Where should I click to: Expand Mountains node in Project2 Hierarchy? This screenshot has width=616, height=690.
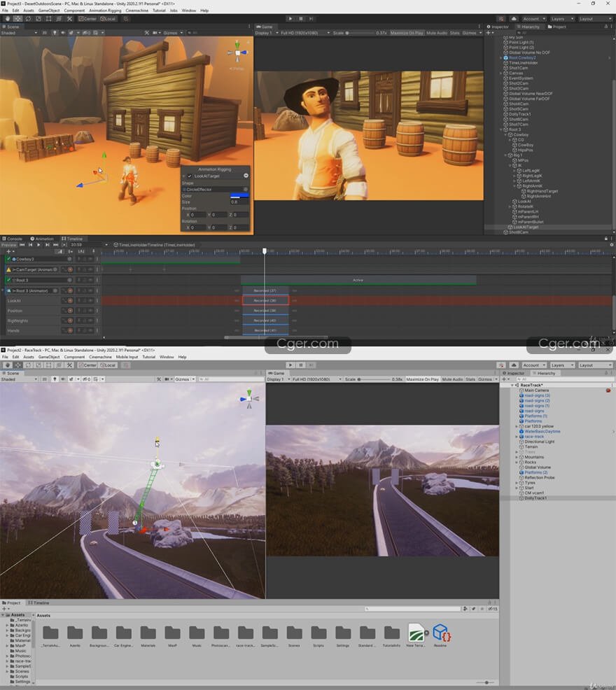click(517, 457)
